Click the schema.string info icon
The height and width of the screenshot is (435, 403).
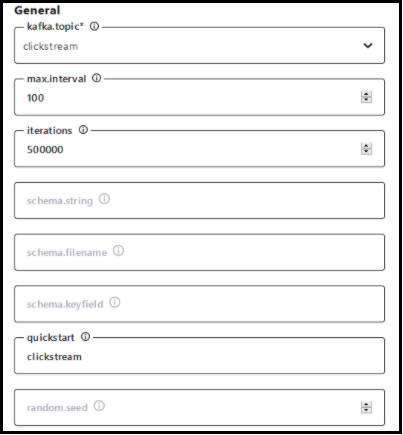point(104,199)
